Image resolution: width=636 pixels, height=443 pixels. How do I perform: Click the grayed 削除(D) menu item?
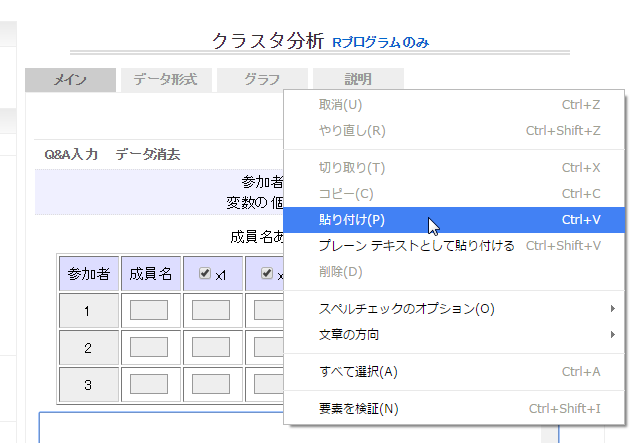click(x=454, y=272)
